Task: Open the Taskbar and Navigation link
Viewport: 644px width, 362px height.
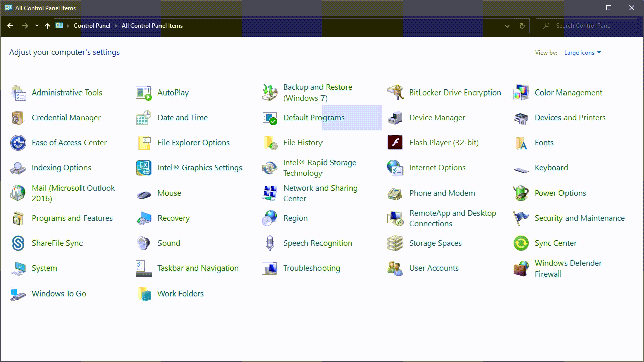Action: pyautogui.click(x=198, y=268)
